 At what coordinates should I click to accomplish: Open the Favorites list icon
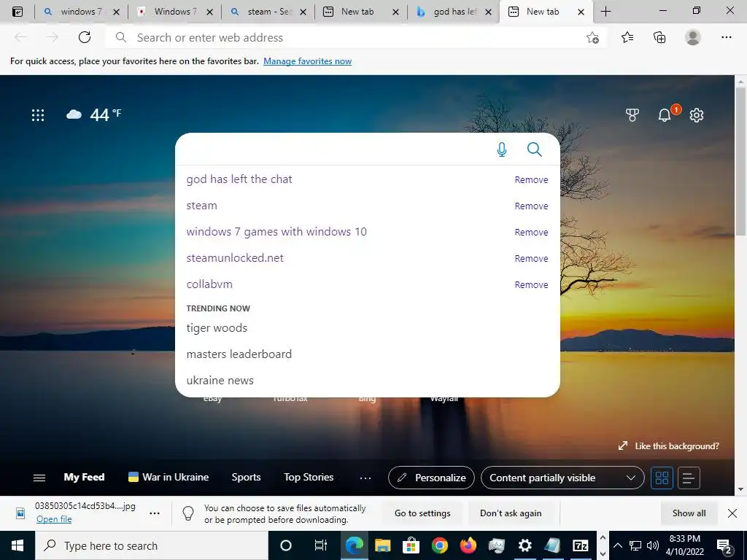click(x=627, y=37)
